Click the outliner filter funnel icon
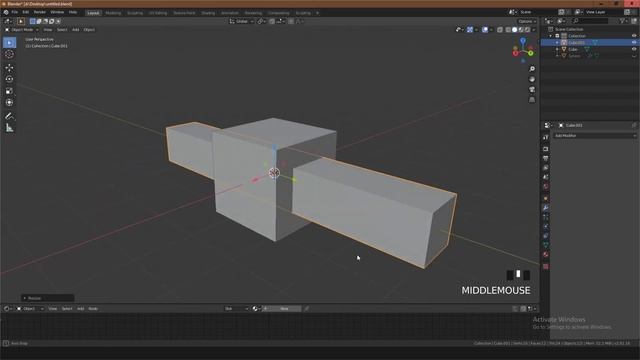 (x=622, y=21)
